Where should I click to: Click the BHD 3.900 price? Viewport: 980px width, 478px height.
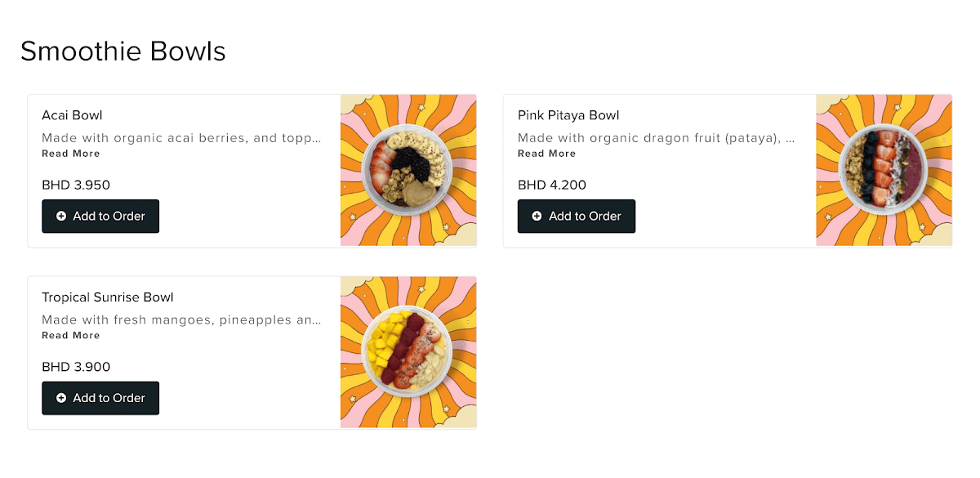76,367
